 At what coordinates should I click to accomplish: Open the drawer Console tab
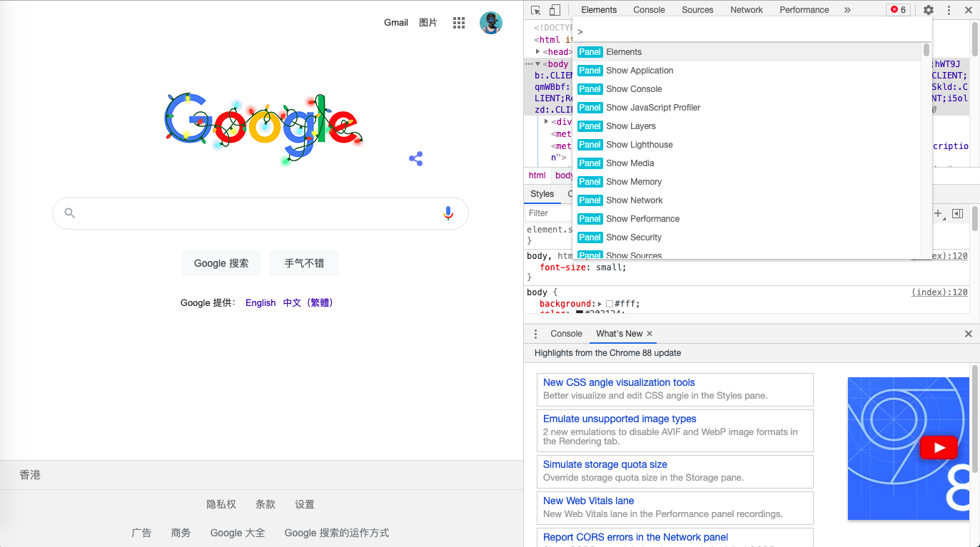coord(566,334)
